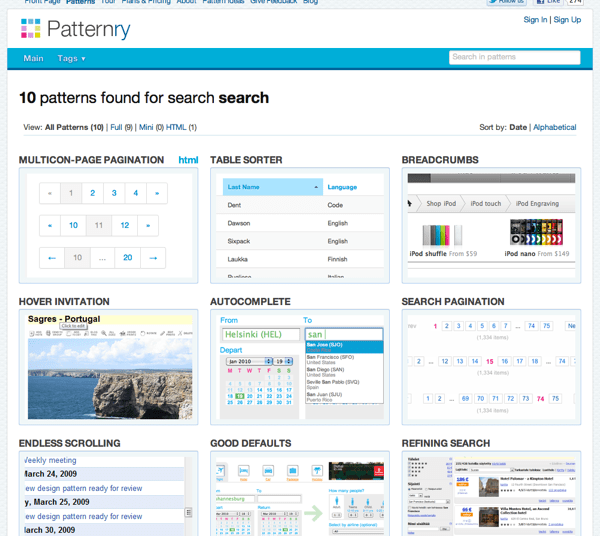Select the Autocomplete flight form thumbnail

pyautogui.click(x=300, y=367)
